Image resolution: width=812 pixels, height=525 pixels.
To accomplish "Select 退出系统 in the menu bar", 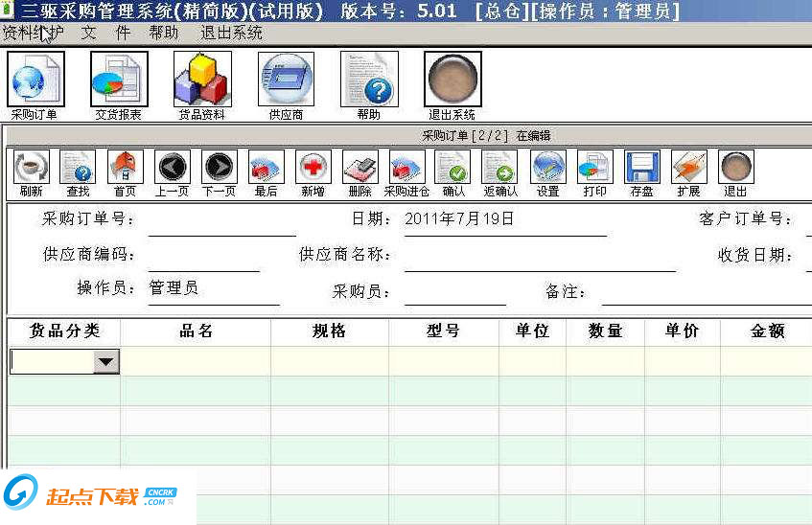I will coord(231,34).
